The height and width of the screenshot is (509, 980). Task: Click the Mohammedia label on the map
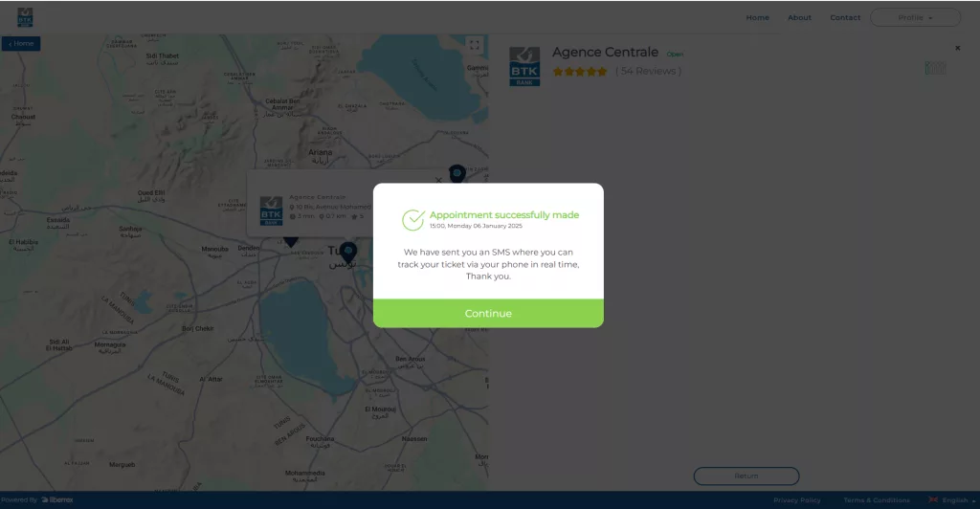point(305,476)
